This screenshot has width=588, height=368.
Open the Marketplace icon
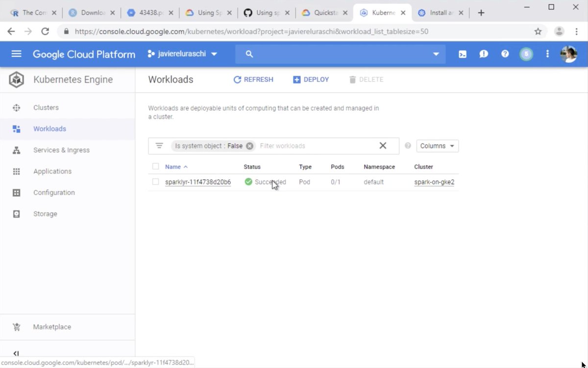pyautogui.click(x=17, y=327)
